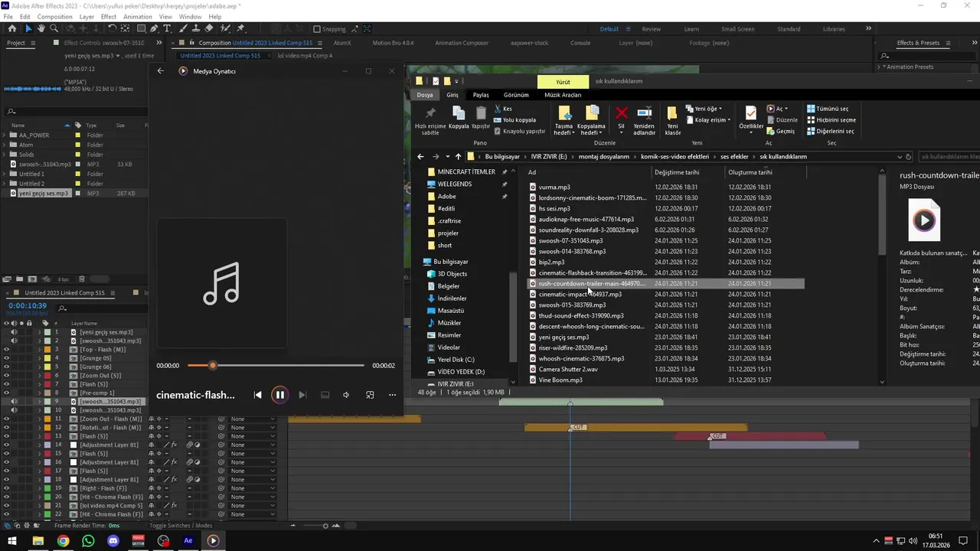Open parent dropdown for layer 11 Zoom Out Flash
The image size is (980, 551).
pyautogui.click(x=253, y=419)
